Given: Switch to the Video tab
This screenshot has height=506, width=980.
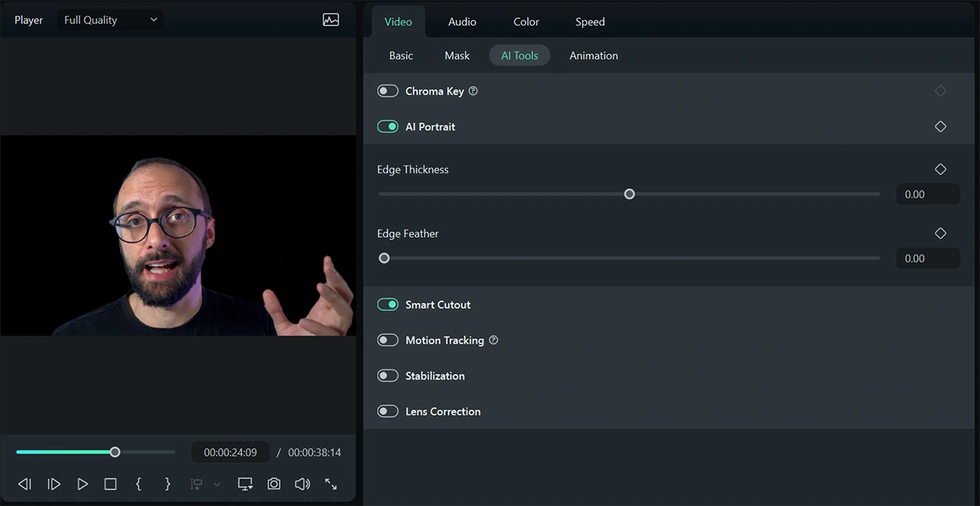Looking at the screenshot, I should (398, 22).
